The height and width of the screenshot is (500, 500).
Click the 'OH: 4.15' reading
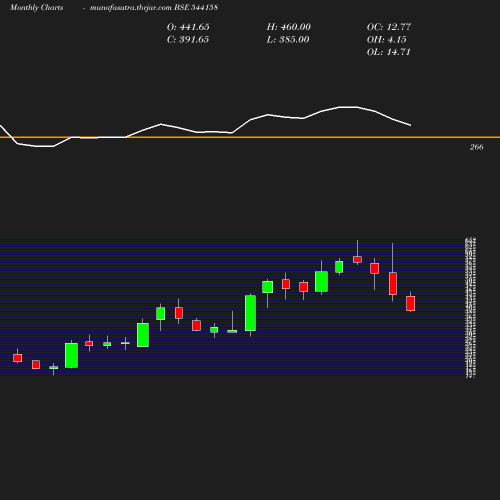coord(386,40)
